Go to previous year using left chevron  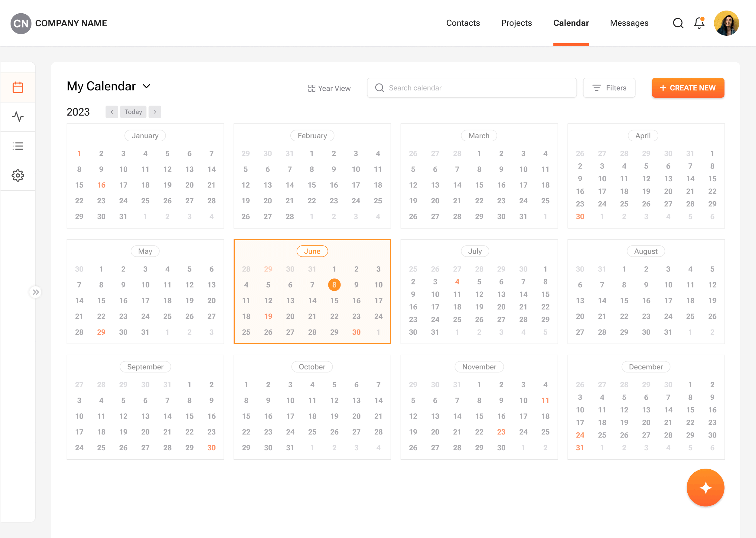(x=112, y=112)
